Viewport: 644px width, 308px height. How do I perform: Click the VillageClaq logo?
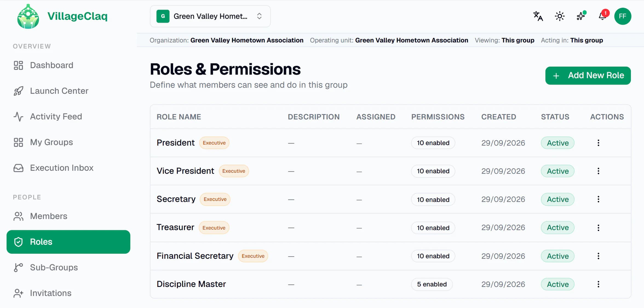(62, 16)
